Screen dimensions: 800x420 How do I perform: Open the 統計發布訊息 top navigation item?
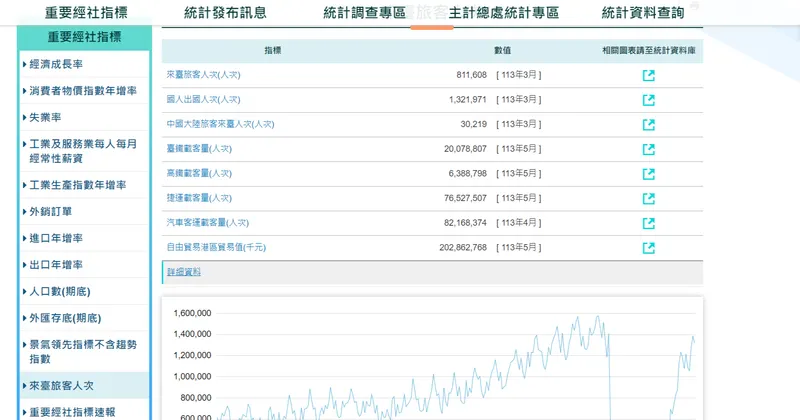click(226, 12)
